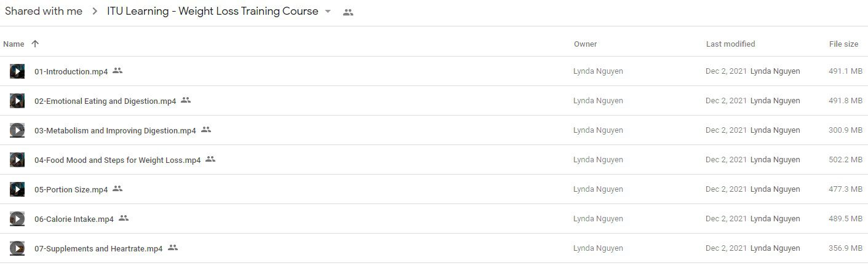Click the shared folder people icon in breadcrumb
The width and height of the screenshot is (868, 268).
(348, 12)
